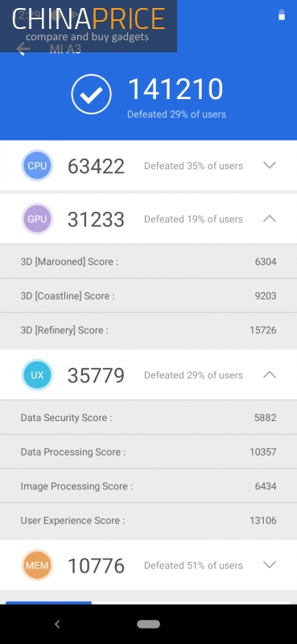Tap the Android back navigation arrow
This screenshot has width=297, height=644.
(57, 625)
